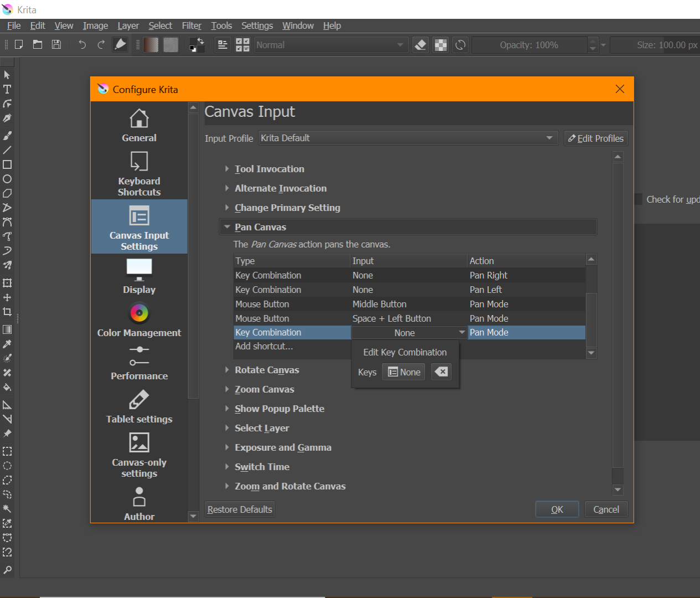This screenshot has width=700, height=598.
Task: Toggle the Eraser mode button
Action: pyautogui.click(x=421, y=45)
